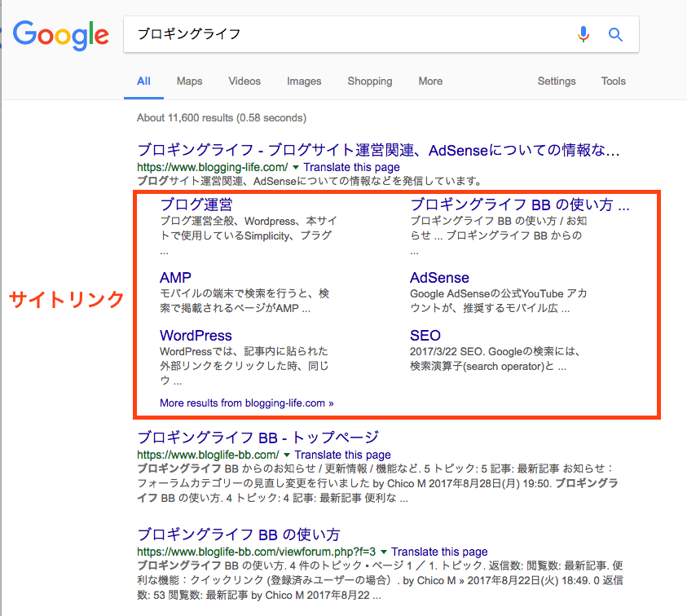This screenshot has height=616, width=687.
Task: Open the ブロギングライフ BB の使い方 sitelink
Action: (x=520, y=205)
